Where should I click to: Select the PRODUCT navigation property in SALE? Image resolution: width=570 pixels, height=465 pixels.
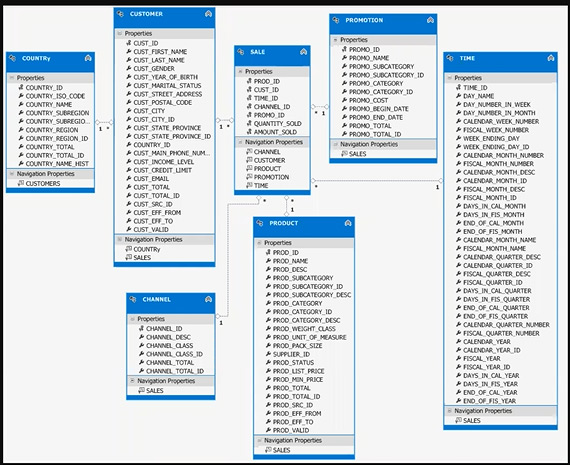[268, 169]
